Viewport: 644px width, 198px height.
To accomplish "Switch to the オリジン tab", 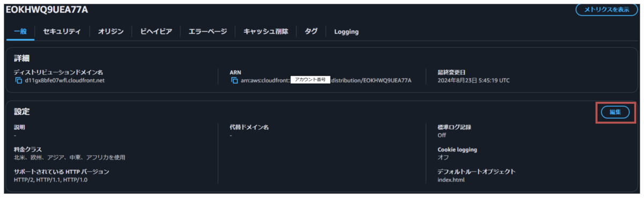I will click(x=111, y=32).
